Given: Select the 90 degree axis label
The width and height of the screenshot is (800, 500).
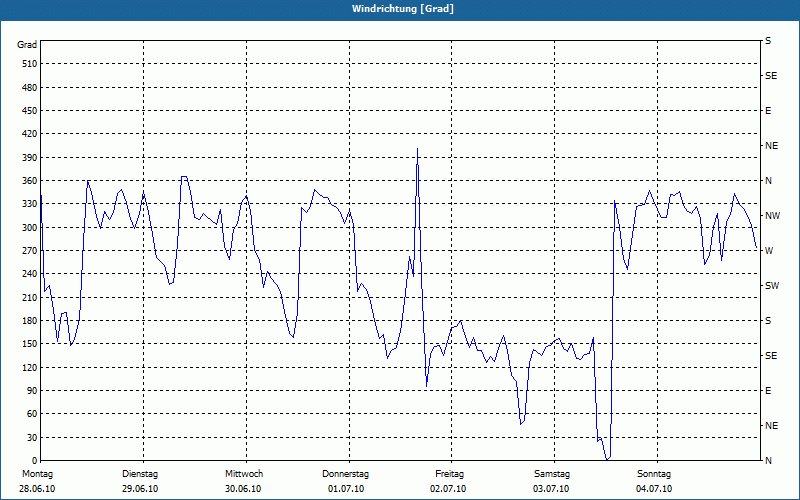Looking at the screenshot, I should click(x=32, y=391).
